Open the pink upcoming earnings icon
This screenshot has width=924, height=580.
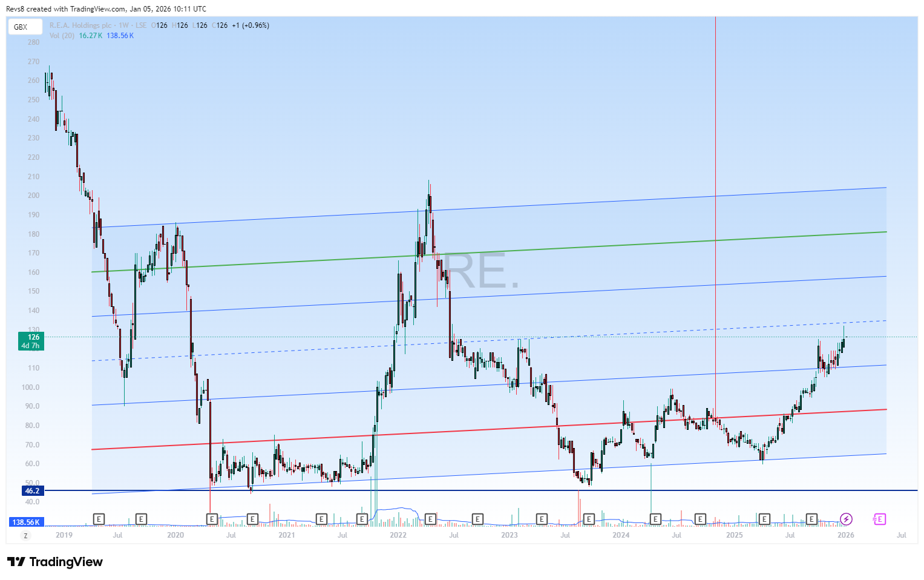pos(879,519)
